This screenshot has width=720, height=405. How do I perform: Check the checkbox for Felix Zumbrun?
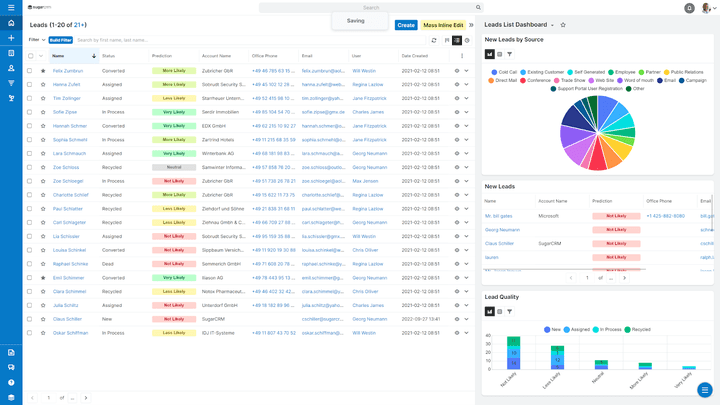click(30, 71)
